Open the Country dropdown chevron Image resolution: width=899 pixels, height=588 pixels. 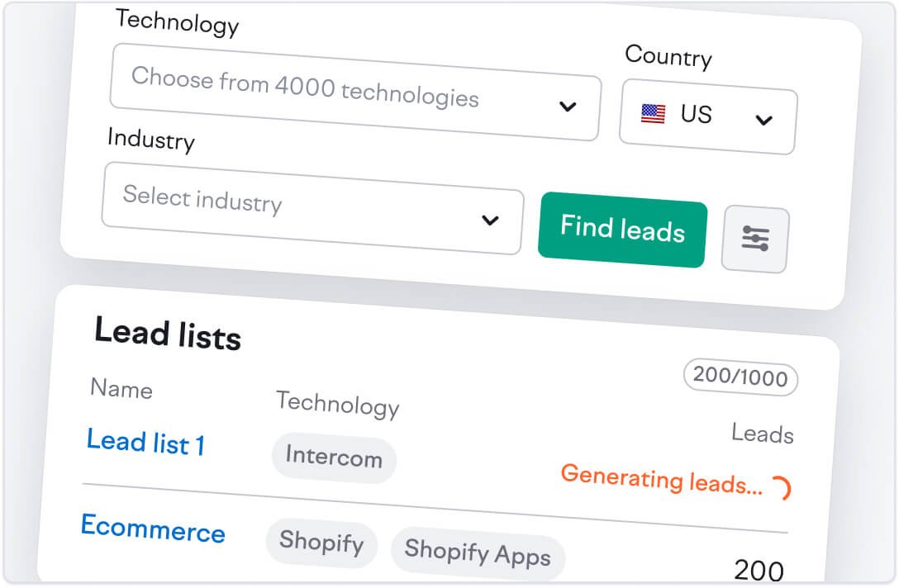(x=763, y=121)
